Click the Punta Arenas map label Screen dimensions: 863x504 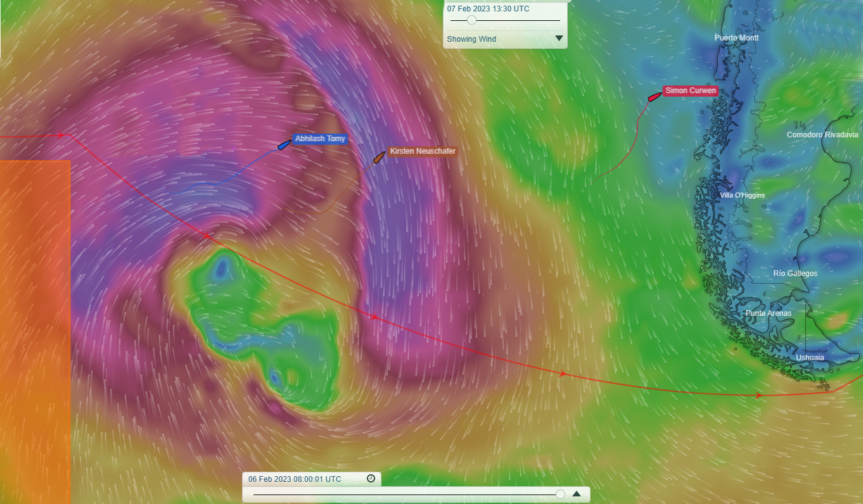coord(768,313)
